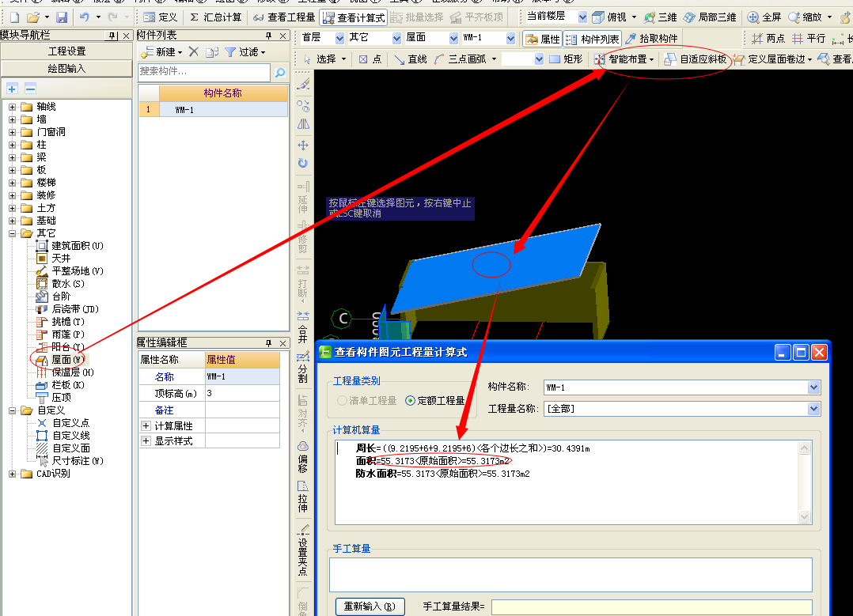Click the 顶标高 value cell
This screenshot has height=616, width=853.
pos(242,393)
